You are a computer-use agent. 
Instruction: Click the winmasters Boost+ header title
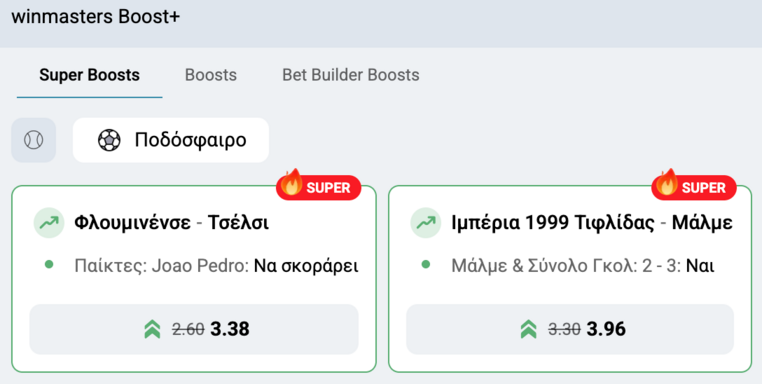coord(96,17)
